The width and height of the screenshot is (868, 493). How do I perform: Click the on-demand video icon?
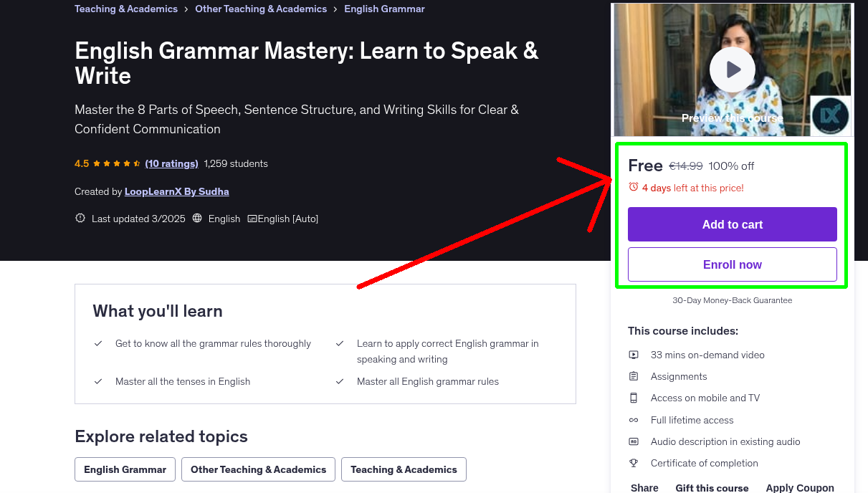634,354
